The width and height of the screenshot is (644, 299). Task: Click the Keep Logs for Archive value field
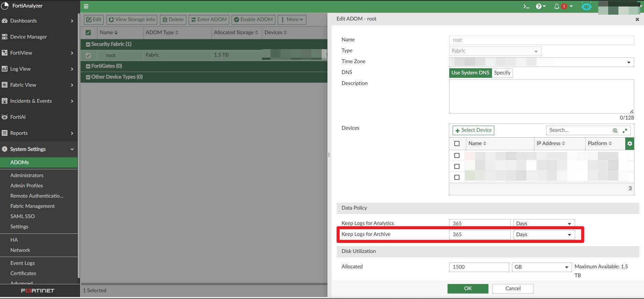click(480, 234)
